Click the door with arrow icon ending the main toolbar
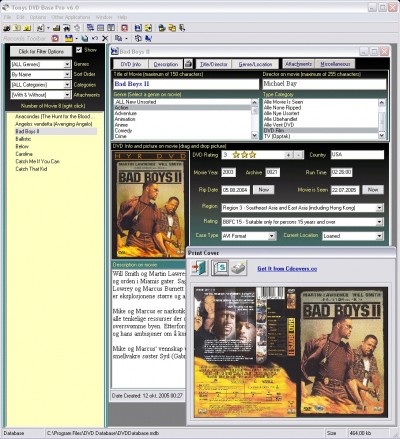The height and width of the screenshot is (439, 400). [182, 28]
